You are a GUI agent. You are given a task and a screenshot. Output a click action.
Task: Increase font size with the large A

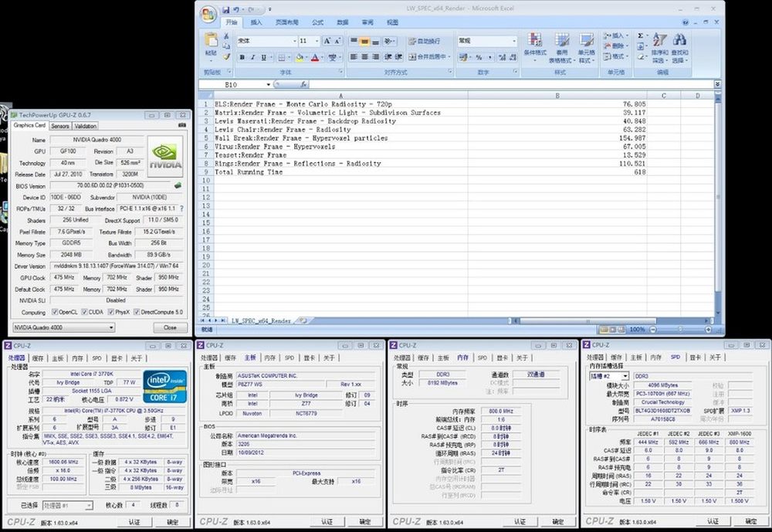(x=327, y=41)
